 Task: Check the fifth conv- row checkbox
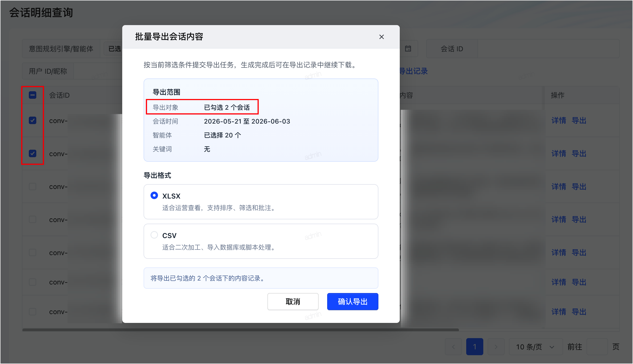coord(33,252)
